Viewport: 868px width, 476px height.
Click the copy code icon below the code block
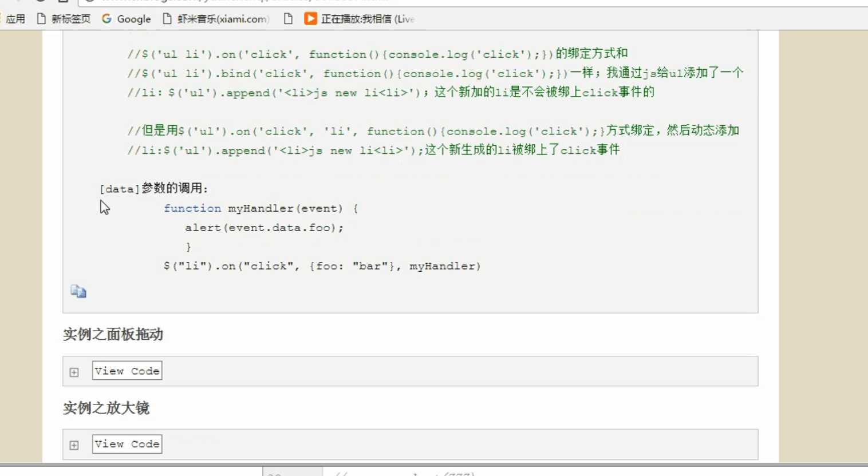click(x=78, y=291)
